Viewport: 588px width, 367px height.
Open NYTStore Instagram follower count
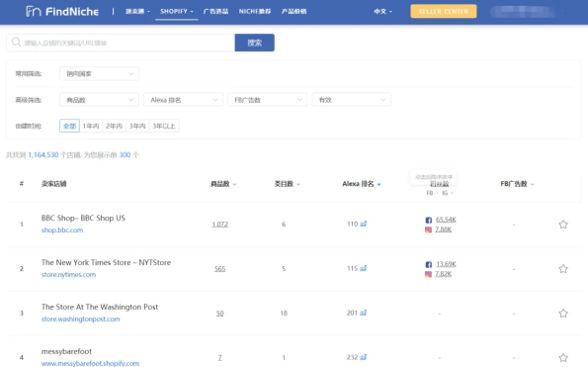444,274
